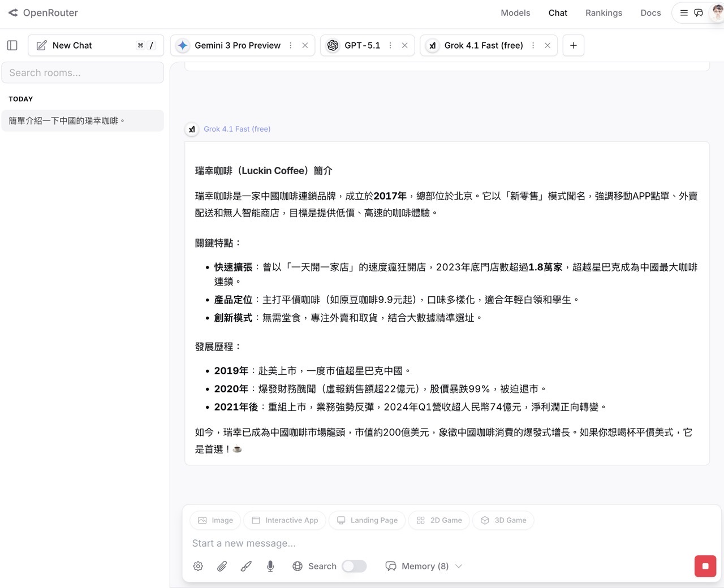This screenshot has height=588, width=724.
Task: Click the profile avatar picture
Action: point(717,12)
